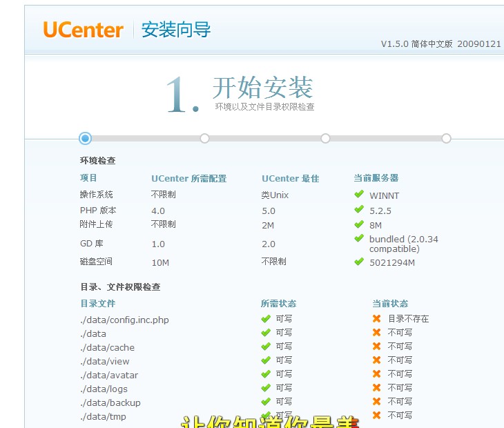Click the UCenter 最佳 column header
The width and height of the screenshot is (504, 428).
[x=291, y=178]
